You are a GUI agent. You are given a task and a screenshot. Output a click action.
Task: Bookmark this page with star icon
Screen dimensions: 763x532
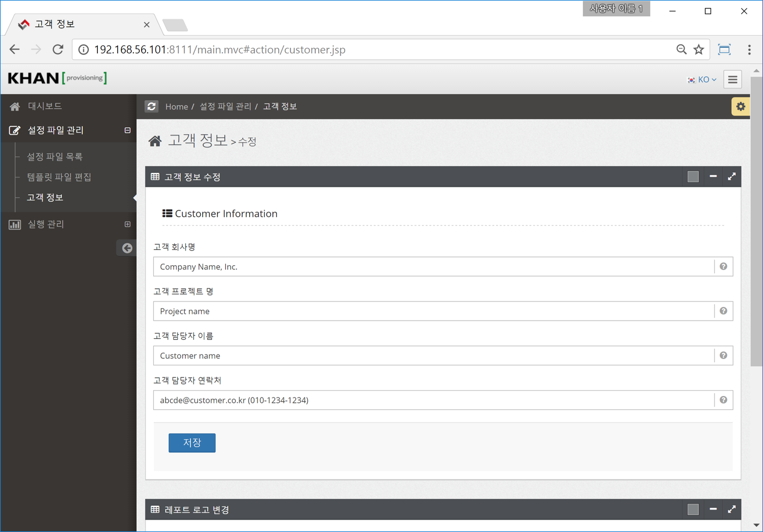click(698, 49)
